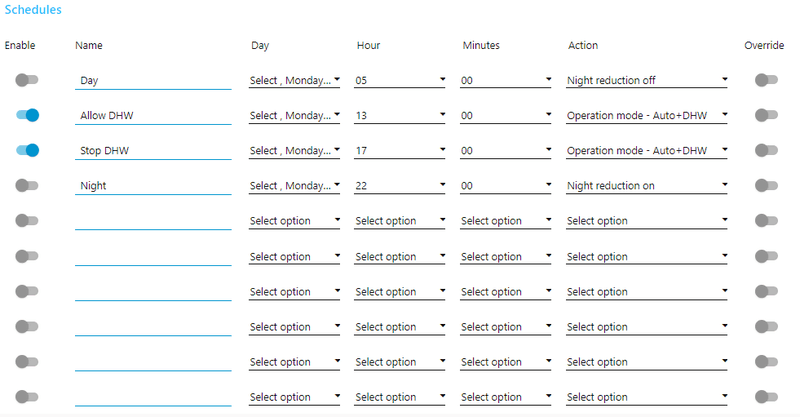Viewport: 800px width, 417px height.
Task: Toggle Override for the Night schedule
Action: 766,185
